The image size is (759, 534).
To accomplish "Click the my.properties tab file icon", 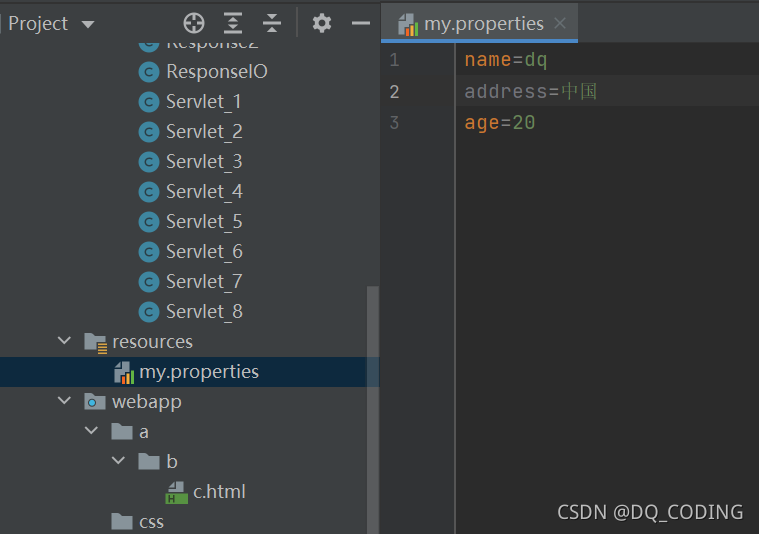I will [x=408, y=24].
